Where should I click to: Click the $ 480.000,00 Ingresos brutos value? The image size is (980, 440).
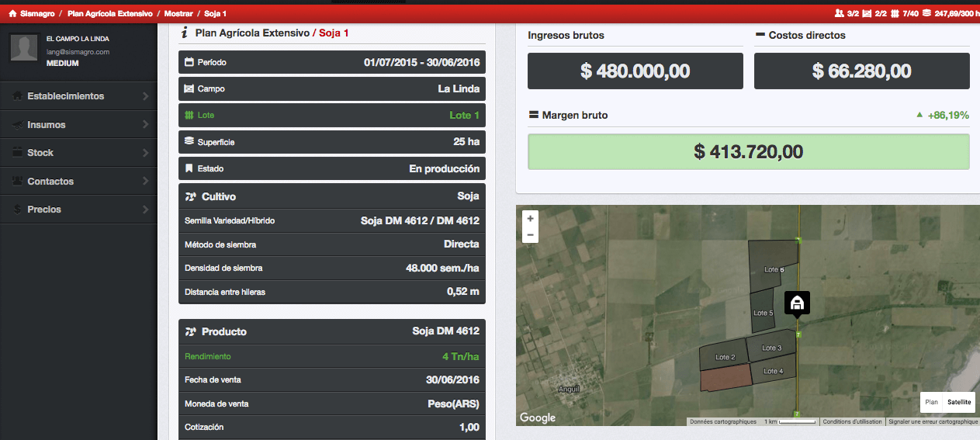(635, 71)
